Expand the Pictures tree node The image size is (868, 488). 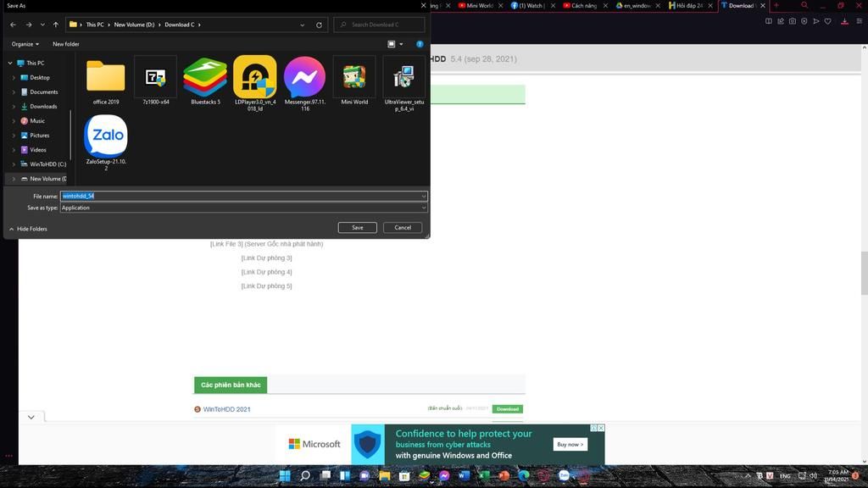[14, 135]
